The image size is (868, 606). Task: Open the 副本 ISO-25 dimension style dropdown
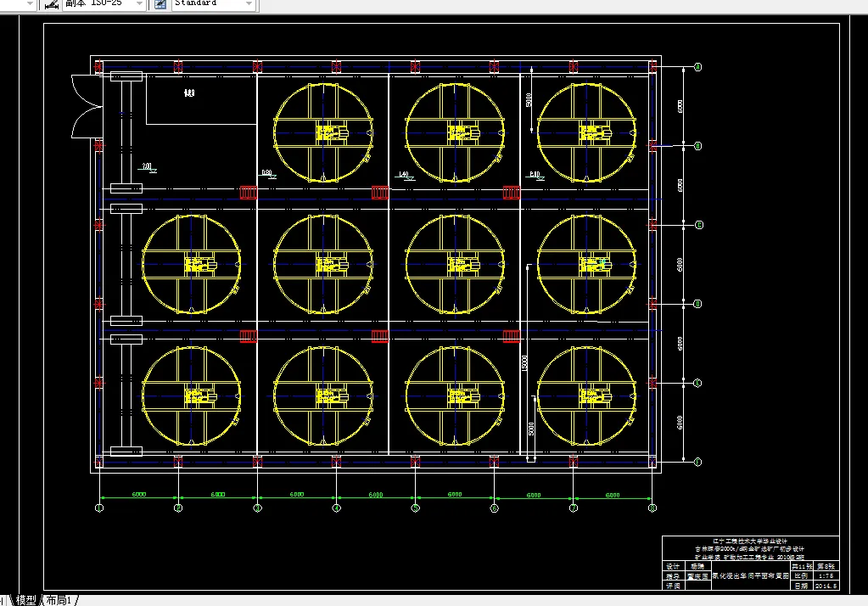point(140,4)
